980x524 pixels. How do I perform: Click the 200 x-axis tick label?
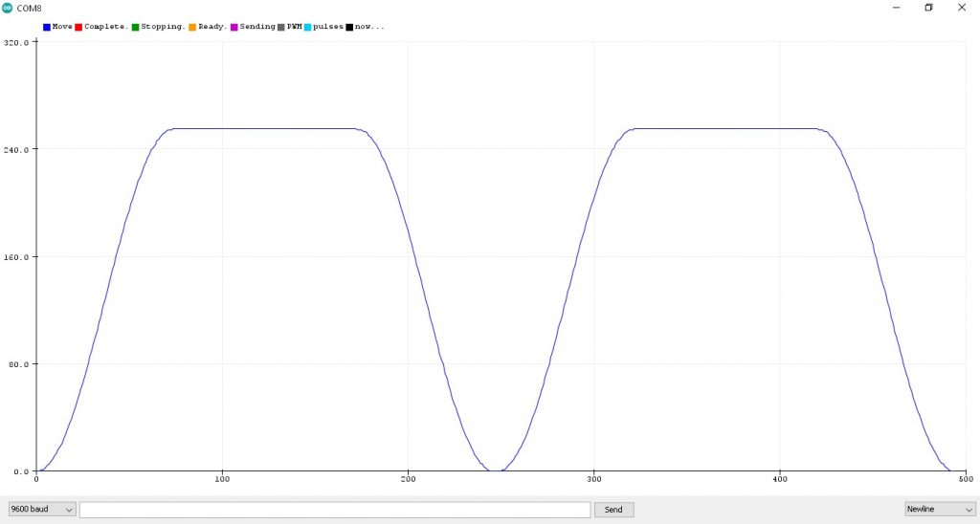(408, 479)
